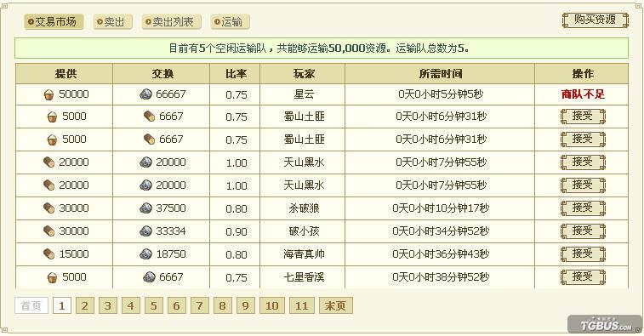Go to the 首页 first page link
644x336 pixels.
pos(31,305)
